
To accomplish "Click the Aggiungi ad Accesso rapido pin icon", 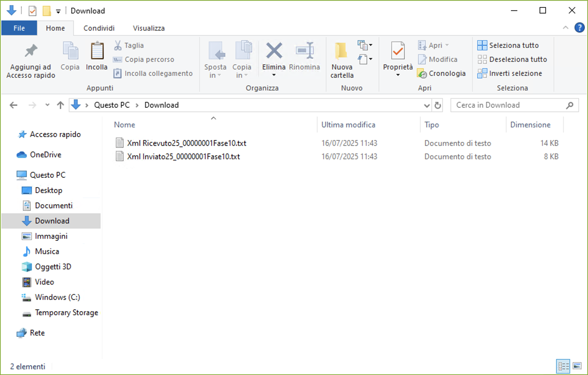I will pos(31,51).
